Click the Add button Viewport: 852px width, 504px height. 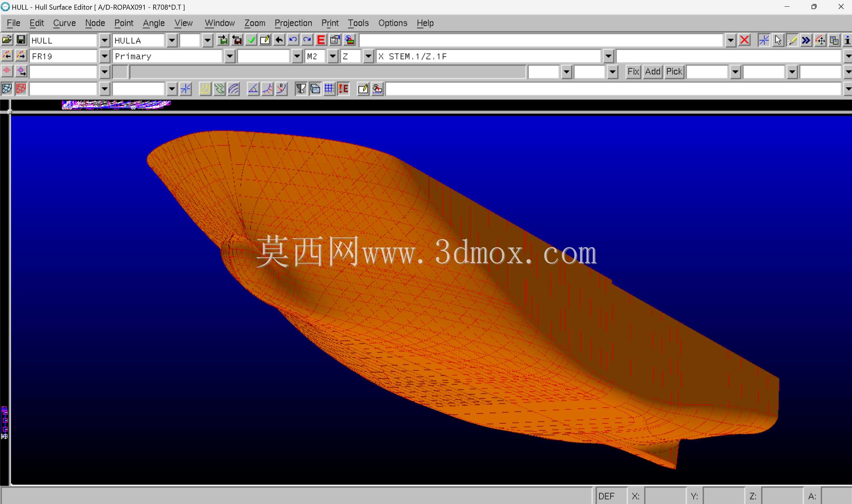tap(652, 72)
